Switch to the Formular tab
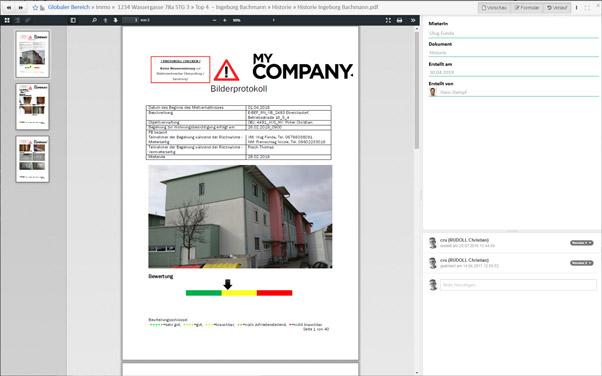Viewport: 602px width, 376px height. [x=527, y=8]
